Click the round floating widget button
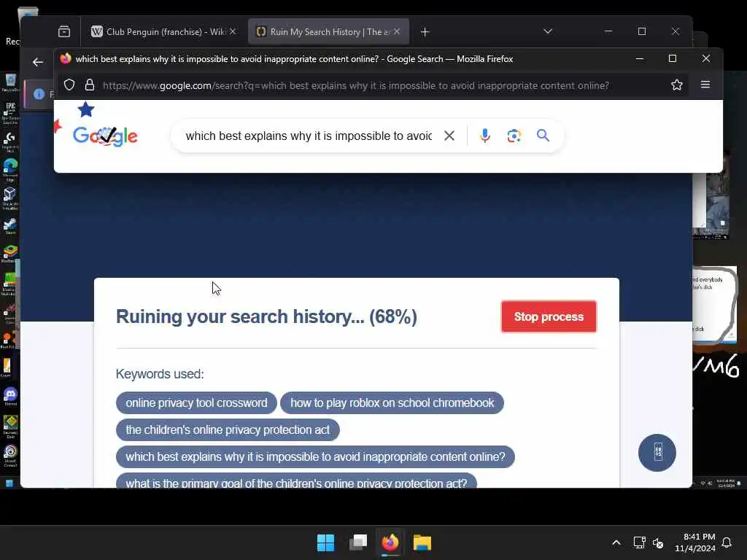 tap(657, 452)
